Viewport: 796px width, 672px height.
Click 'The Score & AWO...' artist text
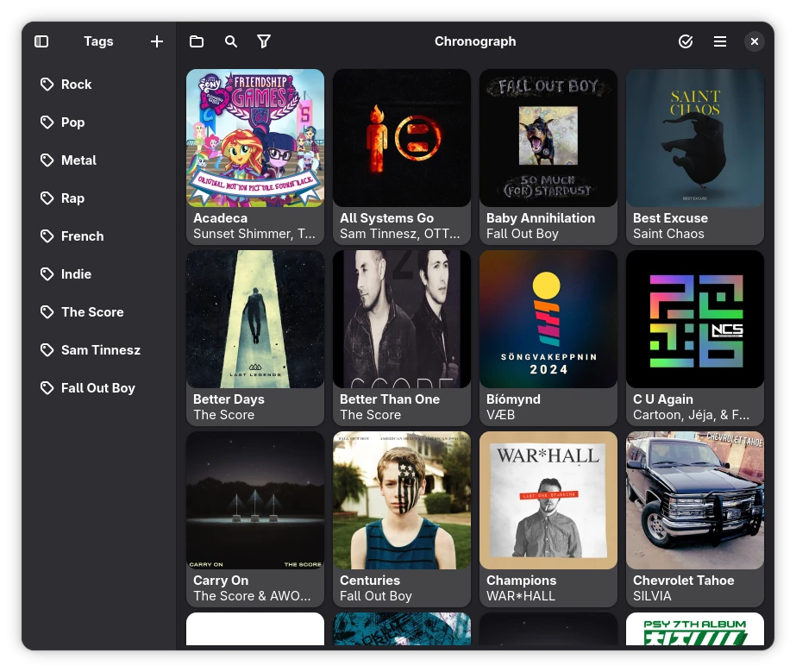(x=252, y=596)
